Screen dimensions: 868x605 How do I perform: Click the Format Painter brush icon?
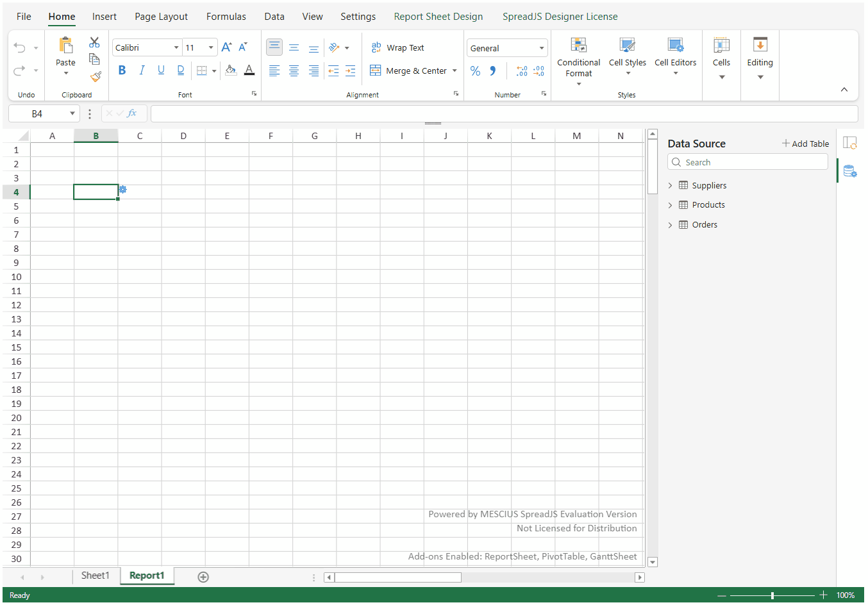click(x=96, y=77)
